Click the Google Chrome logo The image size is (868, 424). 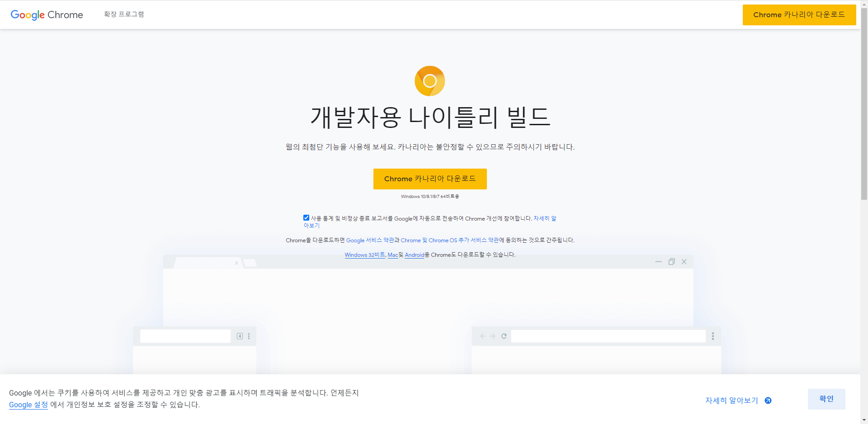point(47,14)
